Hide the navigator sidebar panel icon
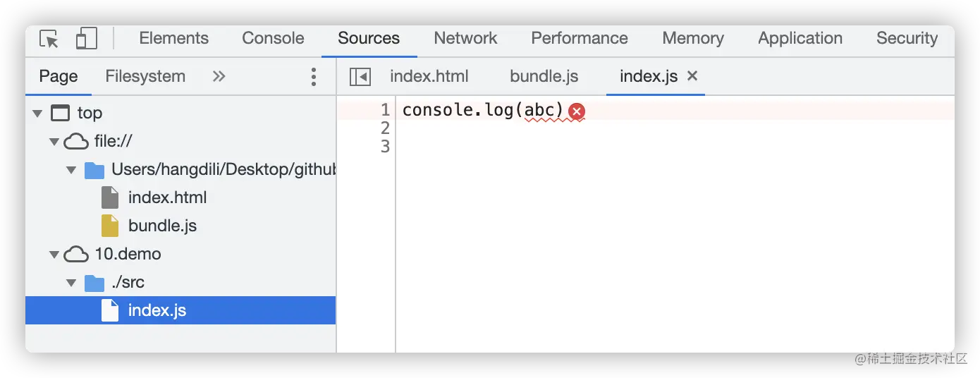Image resolution: width=980 pixels, height=378 pixels. 360,76
